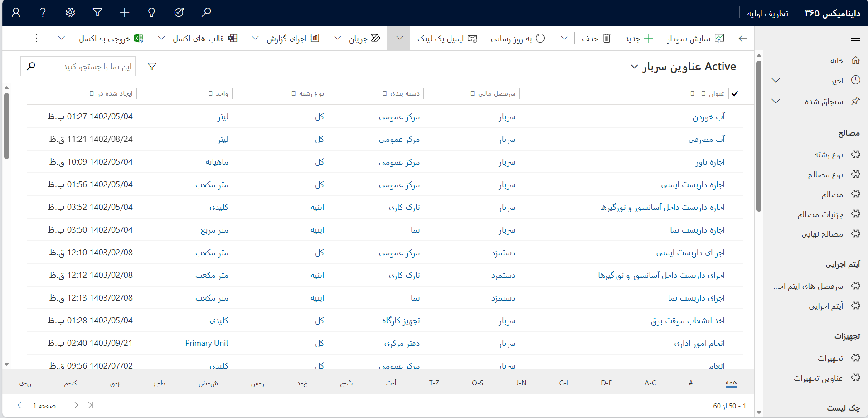Expand the جریان (Flow) dropdown chevron

(338, 39)
